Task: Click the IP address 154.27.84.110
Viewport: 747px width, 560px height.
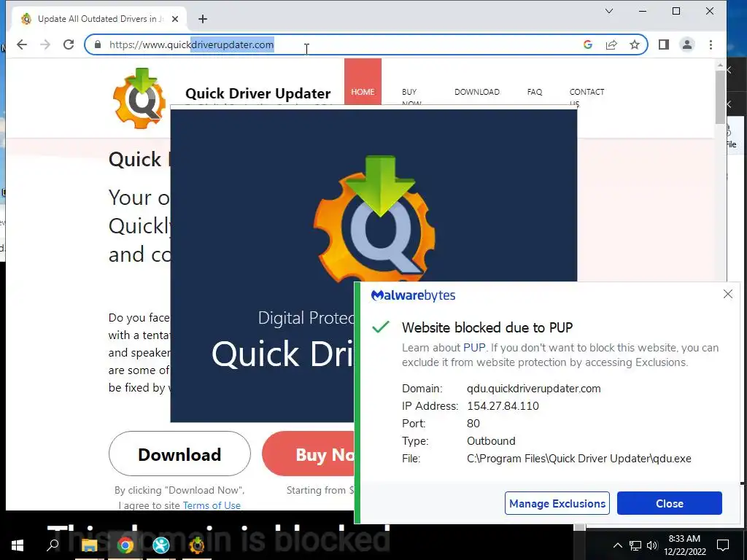Action: (503, 406)
